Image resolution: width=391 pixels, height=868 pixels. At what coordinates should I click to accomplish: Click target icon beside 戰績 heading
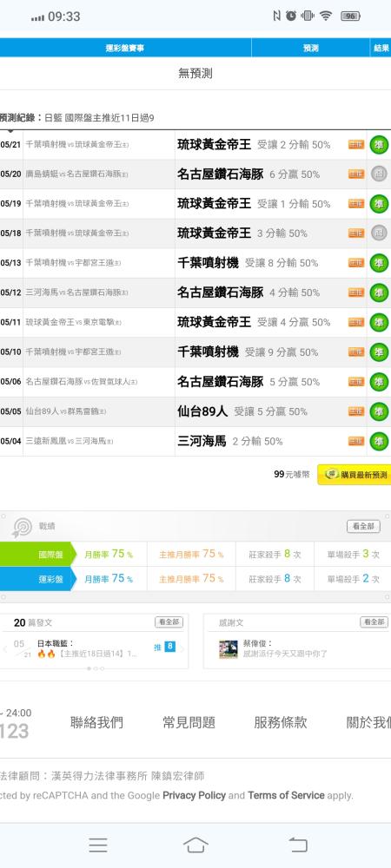tap(22, 527)
